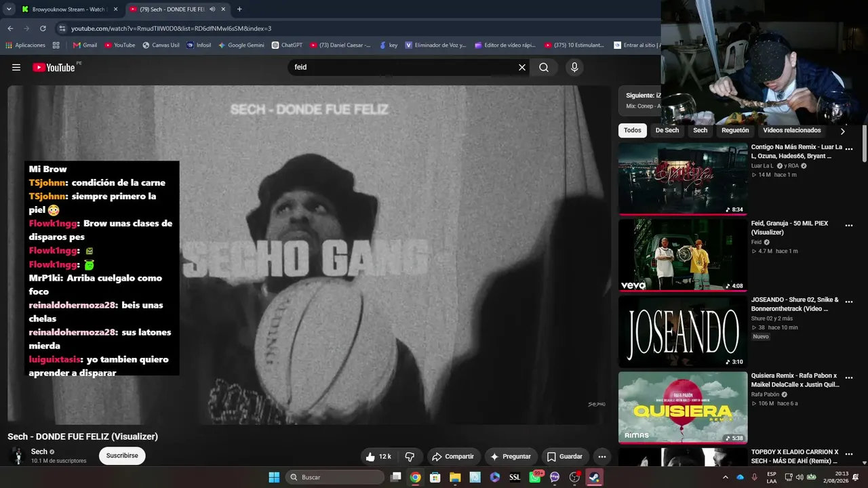
Task: Filter recommendations by Reguetón chip
Action: (735, 130)
